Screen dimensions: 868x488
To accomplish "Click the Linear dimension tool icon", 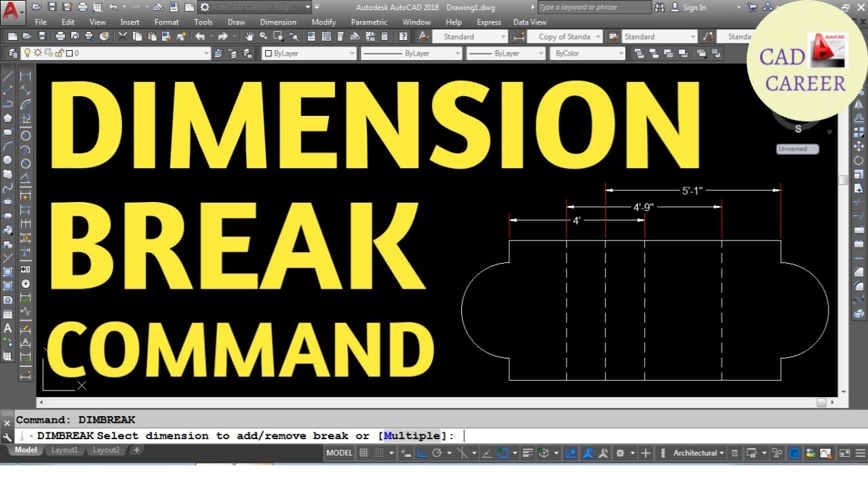I will pyautogui.click(x=26, y=75).
